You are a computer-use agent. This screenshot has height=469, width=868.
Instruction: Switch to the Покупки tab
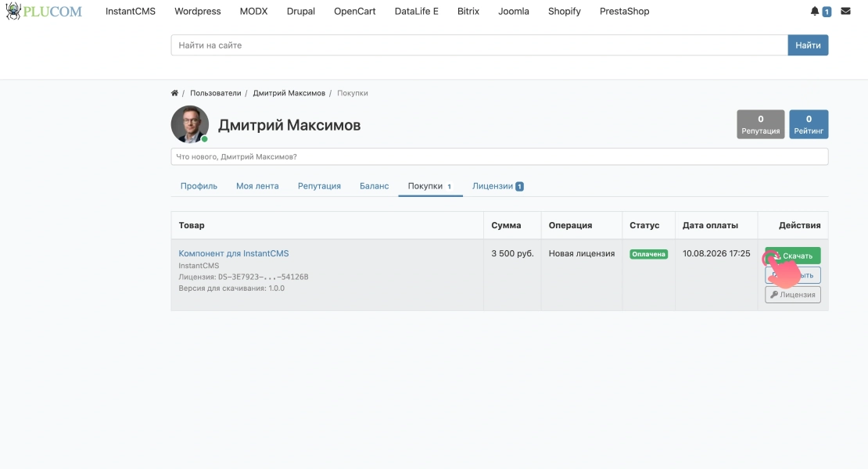pyautogui.click(x=430, y=186)
